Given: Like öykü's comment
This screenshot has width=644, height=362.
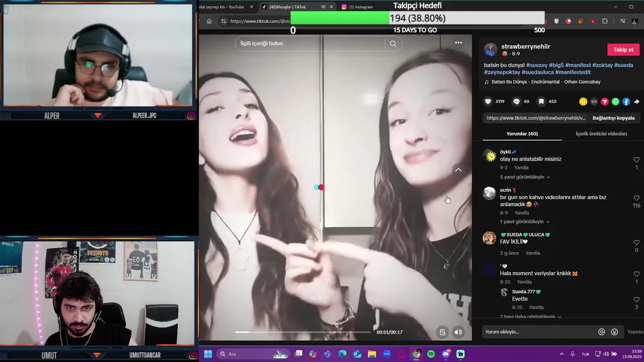Looking at the screenshot, I should [x=636, y=160].
